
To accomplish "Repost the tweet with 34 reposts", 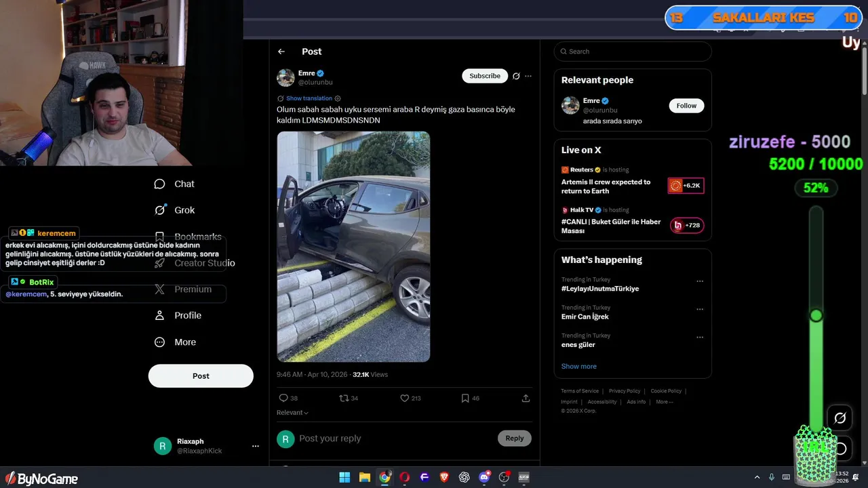I will 344,398.
